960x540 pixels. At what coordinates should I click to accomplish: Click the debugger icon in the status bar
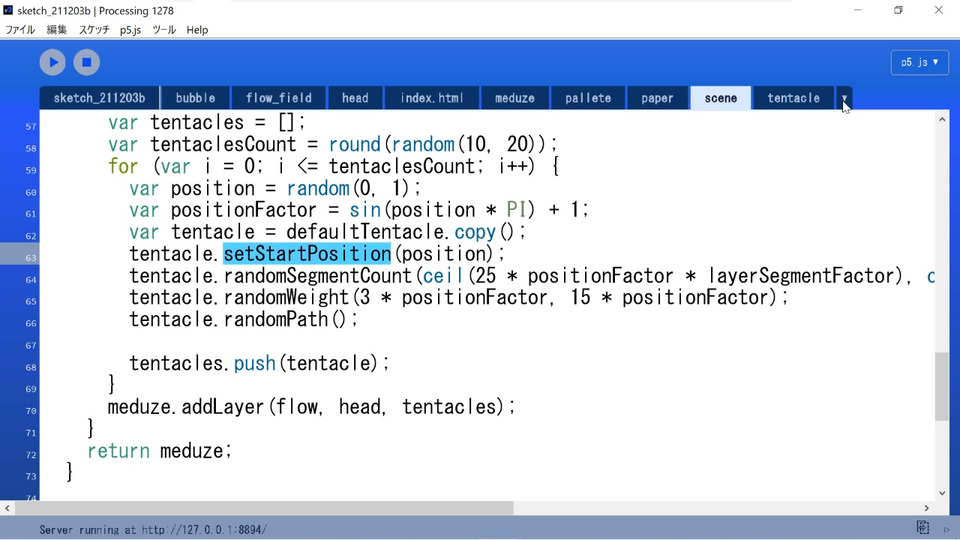(x=923, y=527)
